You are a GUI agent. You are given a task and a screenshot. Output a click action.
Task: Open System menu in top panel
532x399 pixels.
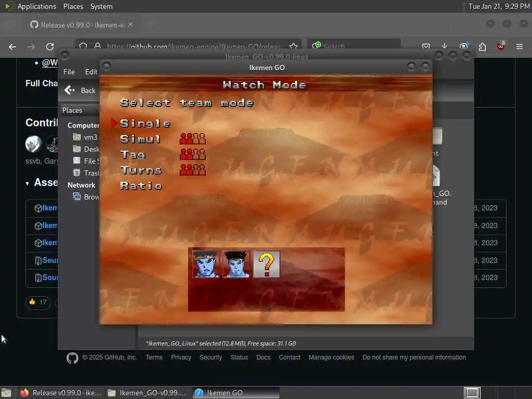click(x=101, y=6)
